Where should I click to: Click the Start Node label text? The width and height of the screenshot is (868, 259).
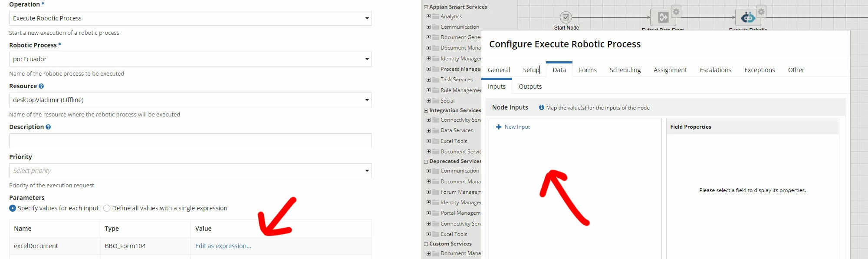[566, 28]
